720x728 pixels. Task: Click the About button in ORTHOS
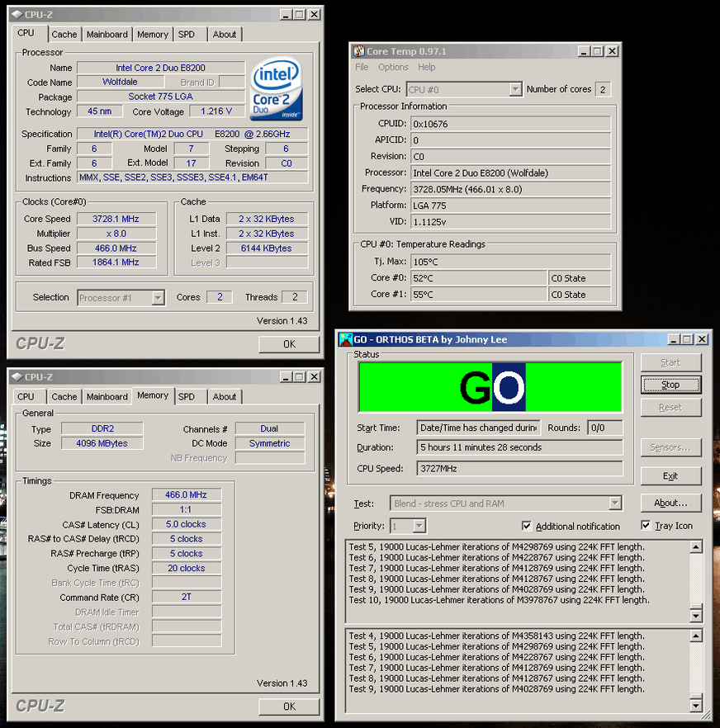[x=670, y=503]
